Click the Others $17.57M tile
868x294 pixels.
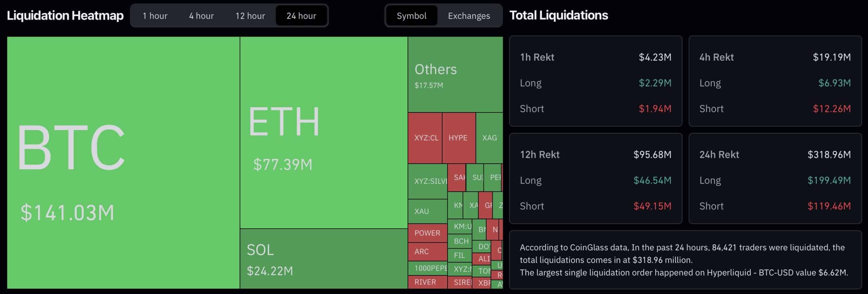pyautogui.click(x=455, y=75)
